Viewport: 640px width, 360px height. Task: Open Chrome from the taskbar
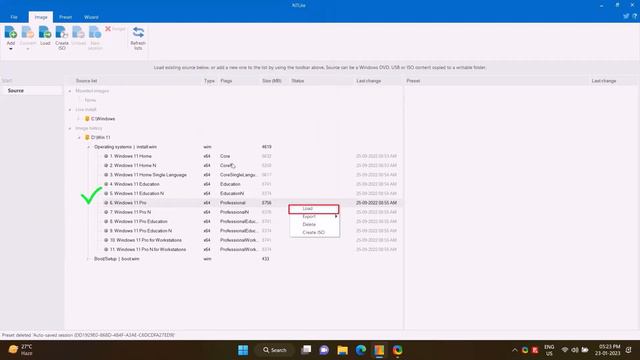(x=397, y=350)
